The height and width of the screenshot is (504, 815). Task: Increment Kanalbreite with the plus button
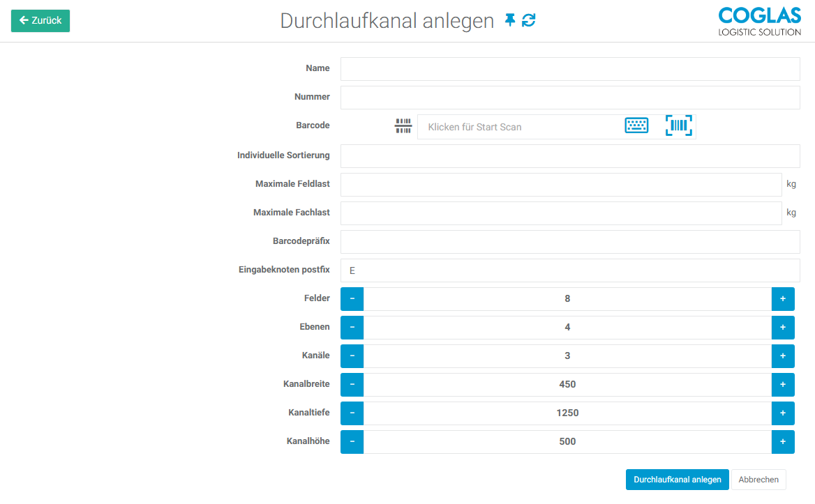point(782,385)
